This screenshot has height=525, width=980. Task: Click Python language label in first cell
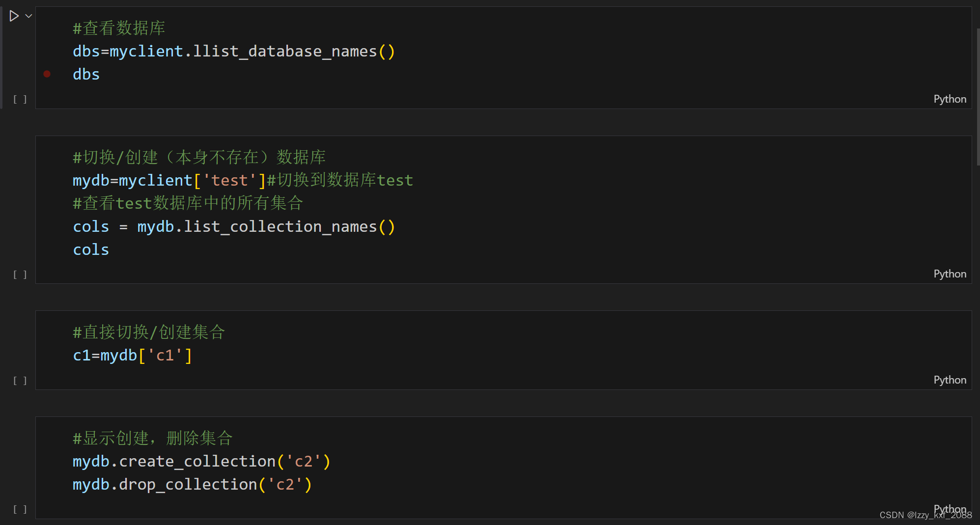point(950,99)
